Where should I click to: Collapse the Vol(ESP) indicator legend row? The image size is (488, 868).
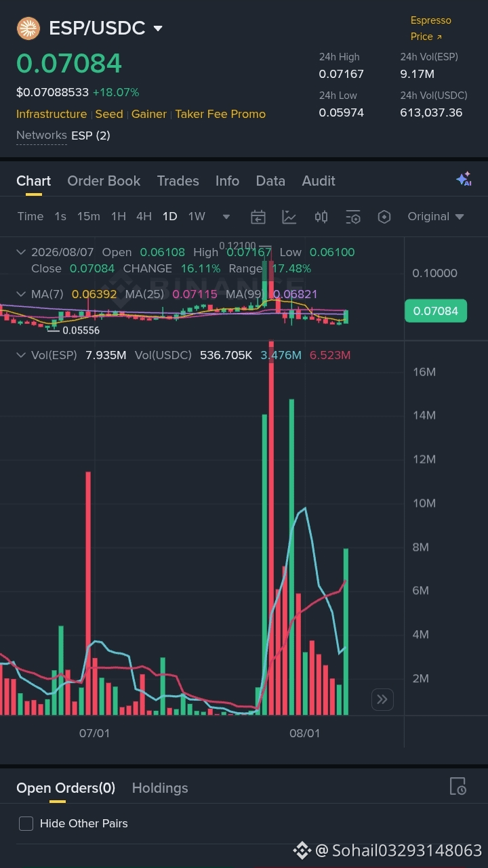(22, 355)
